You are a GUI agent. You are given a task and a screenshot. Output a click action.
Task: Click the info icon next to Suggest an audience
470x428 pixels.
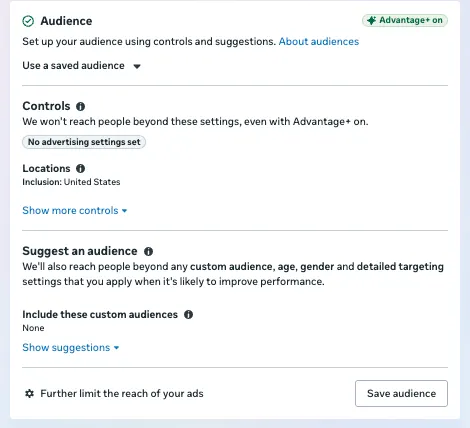coord(148,251)
